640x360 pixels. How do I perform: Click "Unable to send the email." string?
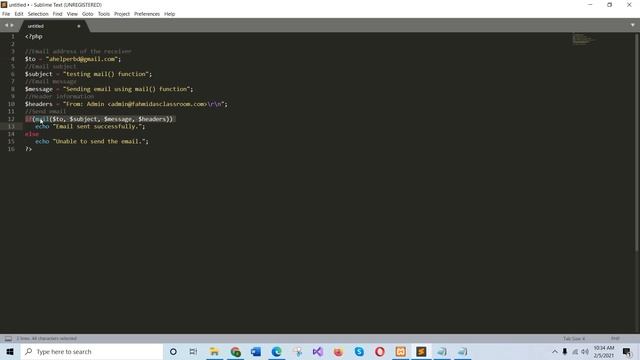click(x=100, y=141)
